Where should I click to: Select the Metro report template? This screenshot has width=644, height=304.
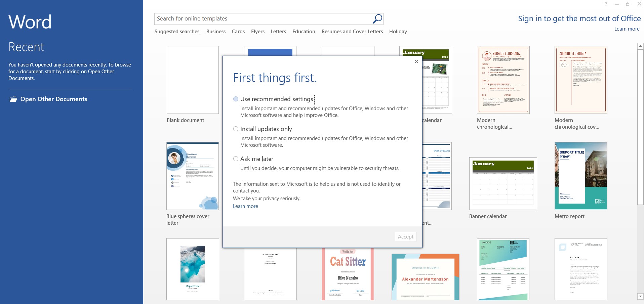pyautogui.click(x=581, y=176)
